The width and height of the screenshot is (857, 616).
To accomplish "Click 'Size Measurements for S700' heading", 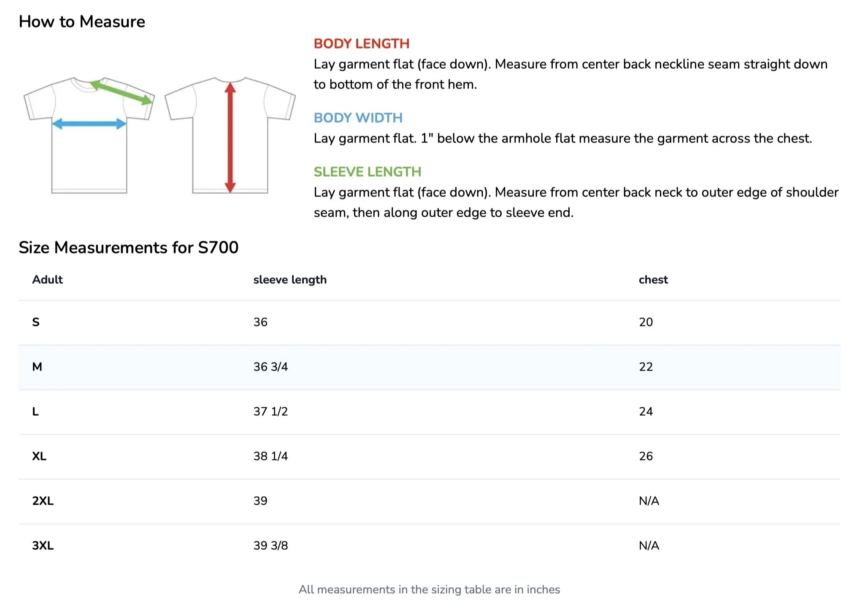I will point(129,247).
